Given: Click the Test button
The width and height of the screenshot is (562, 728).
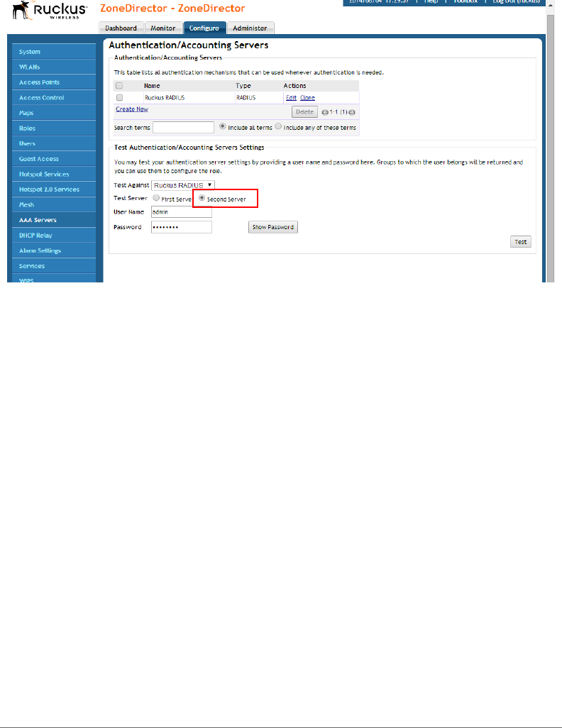Looking at the screenshot, I should (x=521, y=242).
